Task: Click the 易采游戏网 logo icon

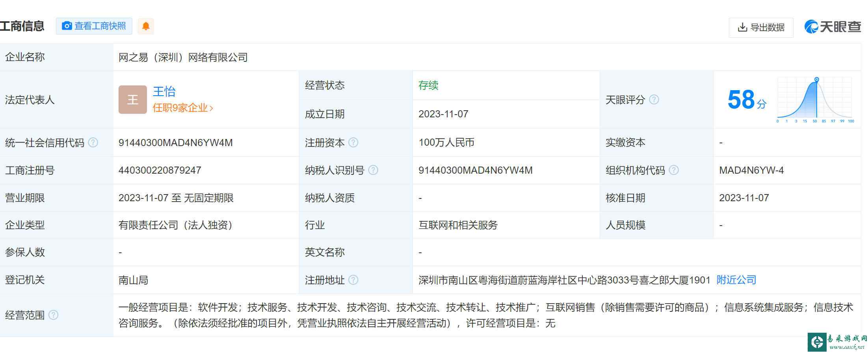Action: 817,342
